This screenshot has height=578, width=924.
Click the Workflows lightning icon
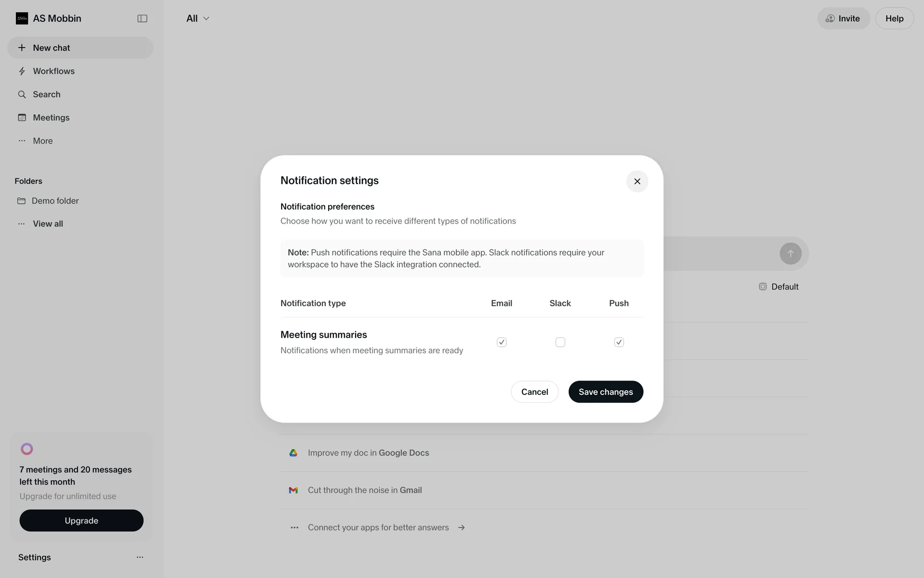[x=22, y=71]
